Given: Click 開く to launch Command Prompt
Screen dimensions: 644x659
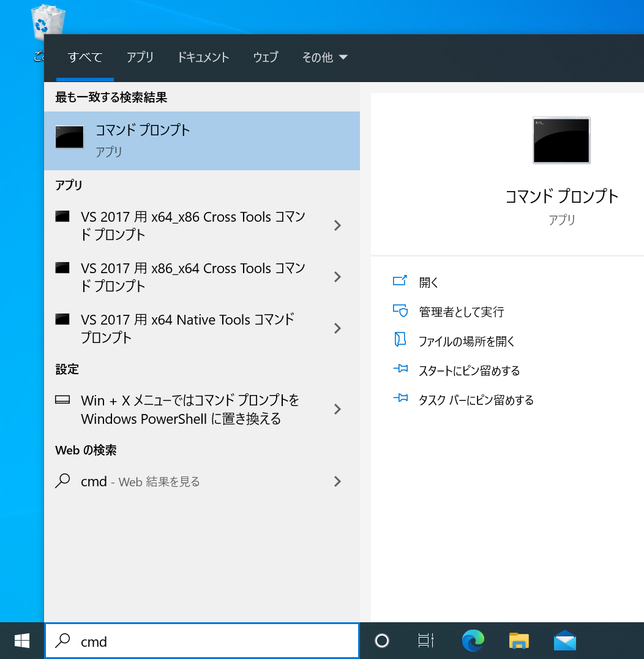Looking at the screenshot, I should pos(429,282).
